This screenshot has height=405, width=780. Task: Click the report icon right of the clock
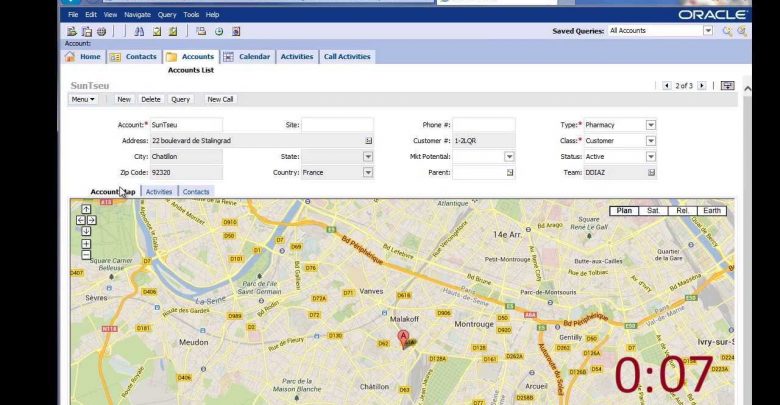(x=236, y=31)
